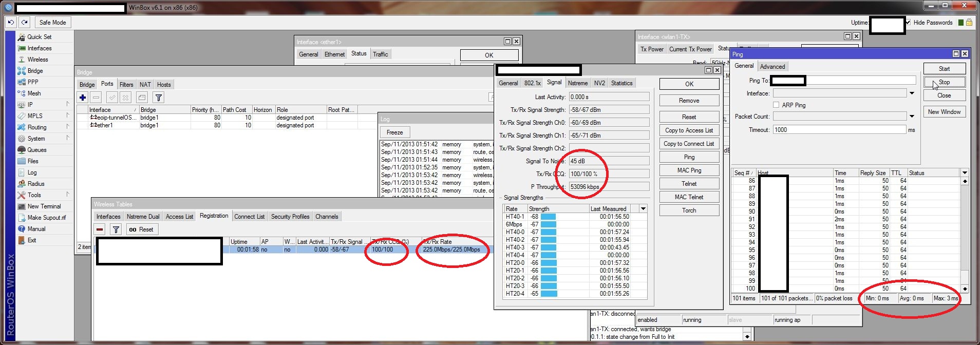Switch to Nstreme tab in client window
This screenshot has height=345, width=980.
pos(578,83)
